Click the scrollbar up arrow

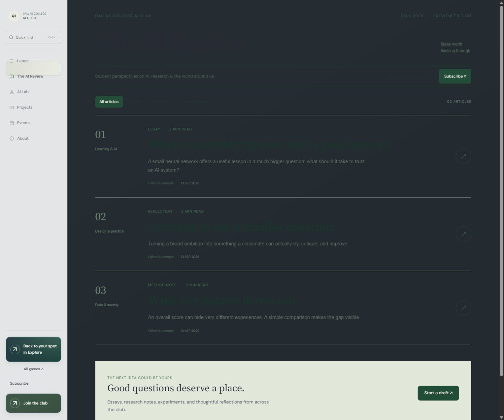[501, 2]
